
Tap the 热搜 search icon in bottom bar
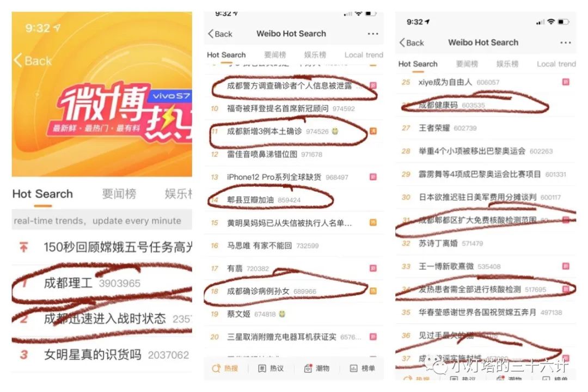tap(216, 369)
